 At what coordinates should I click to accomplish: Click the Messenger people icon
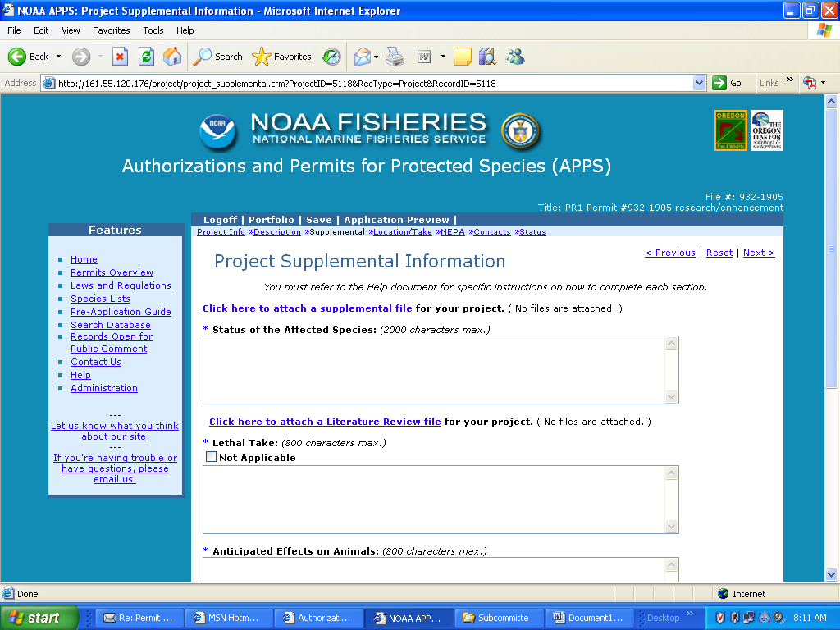(515, 57)
